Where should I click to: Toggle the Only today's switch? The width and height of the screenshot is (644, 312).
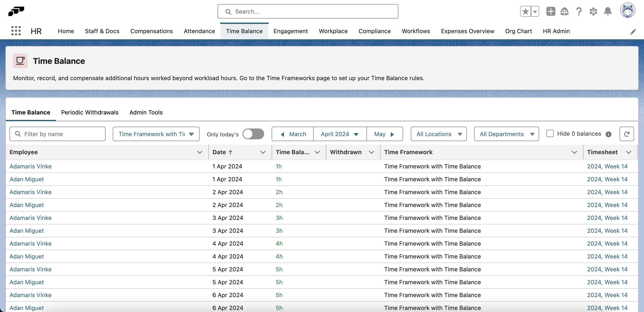(253, 134)
